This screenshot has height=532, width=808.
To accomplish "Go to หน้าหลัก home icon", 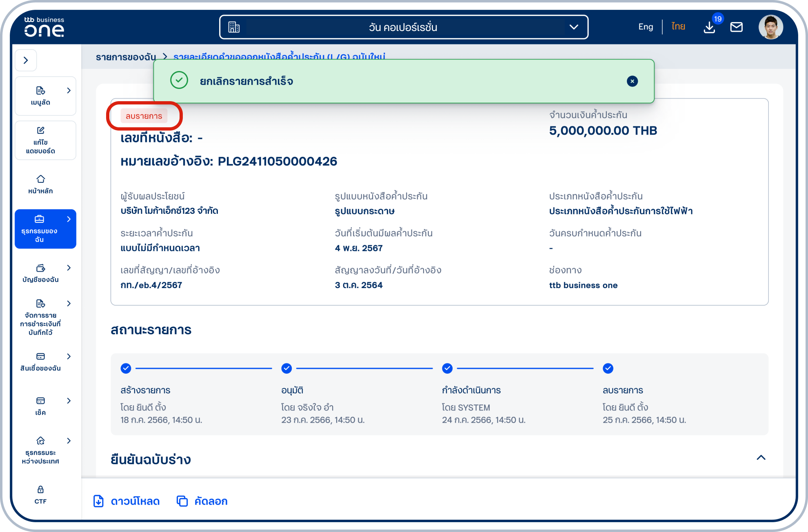I will tap(40, 179).
